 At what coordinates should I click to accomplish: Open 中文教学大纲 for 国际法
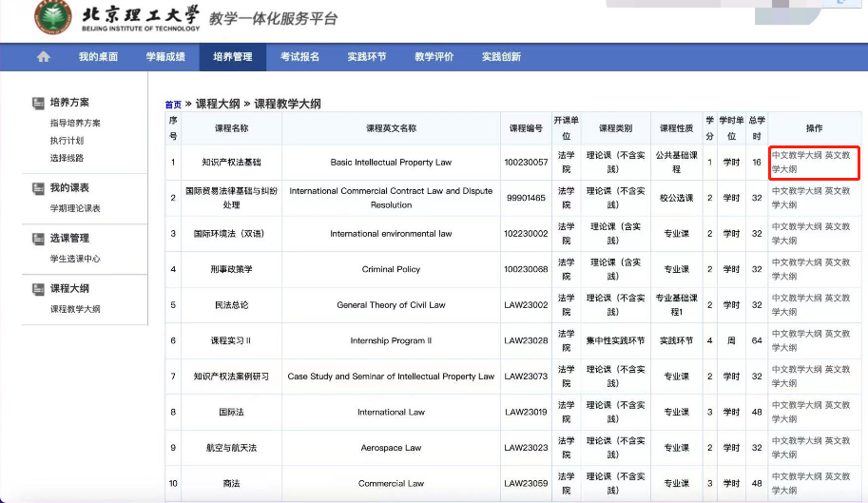click(797, 405)
